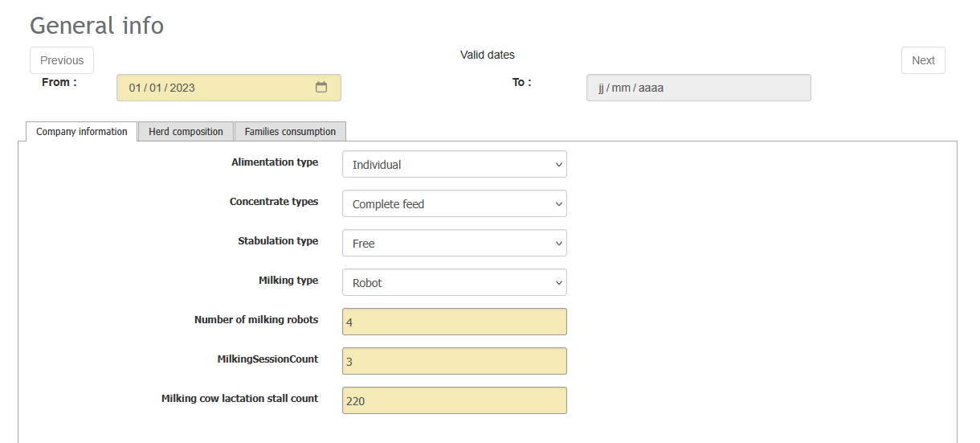Click the Valid dates label
This screenshot has width=980, height=443.
(488, 55)
